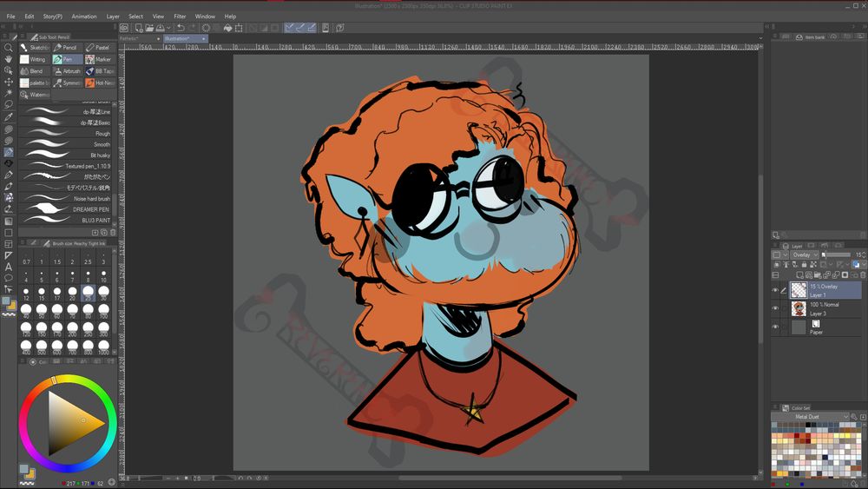Image resolution: width=868 pixels, height=489 pixels.
Task: Open the Edit menu
Action: pos(30,16)
